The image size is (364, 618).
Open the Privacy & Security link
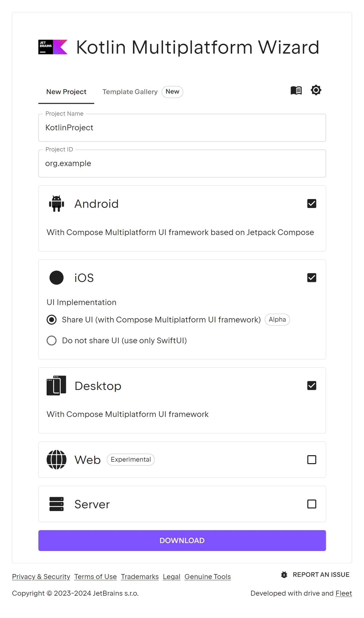(41, 577)
